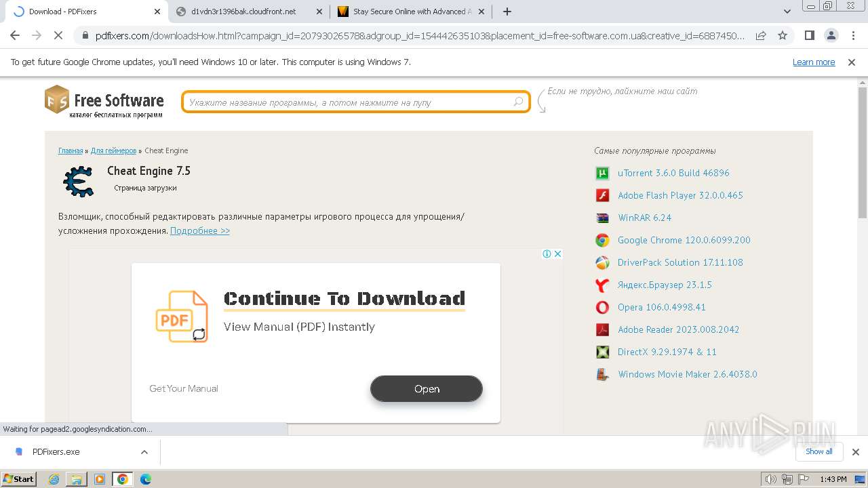
Task: Select the Download - PDFixers tab
Action: click(x=83, y=12)
